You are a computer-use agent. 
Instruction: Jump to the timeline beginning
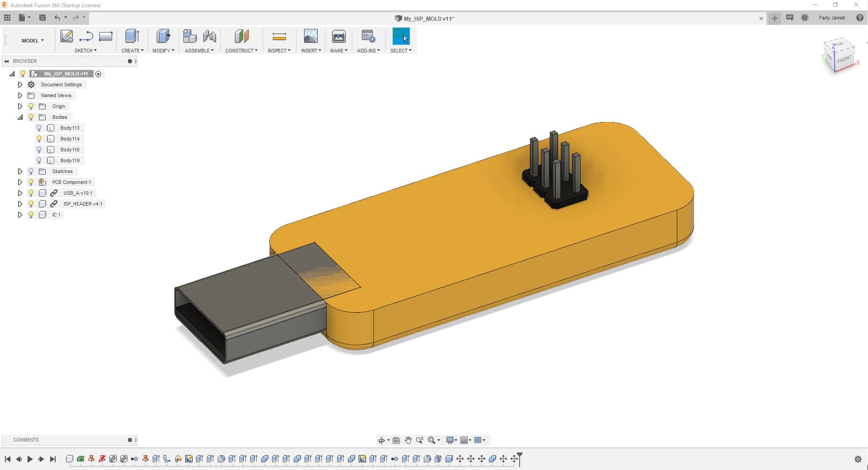pyautogui.click(x=8, y=459)
